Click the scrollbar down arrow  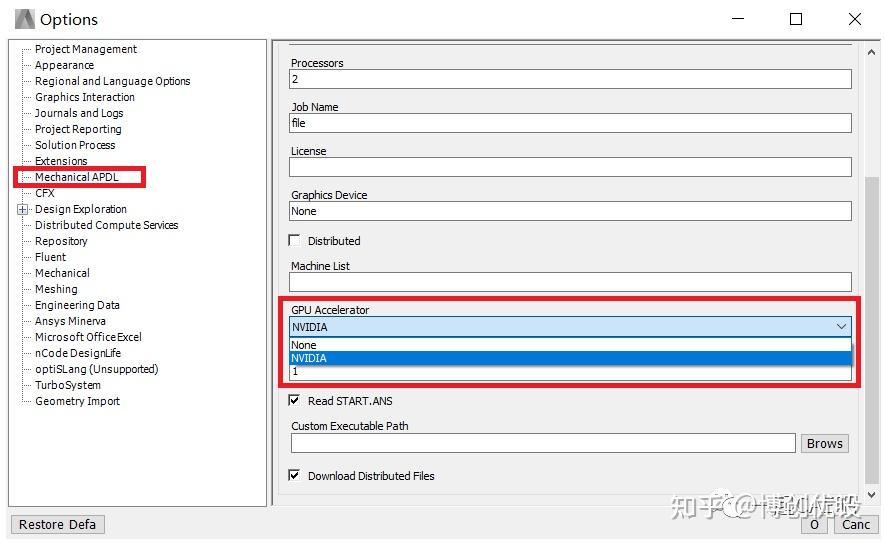click(x=871, y=495)
